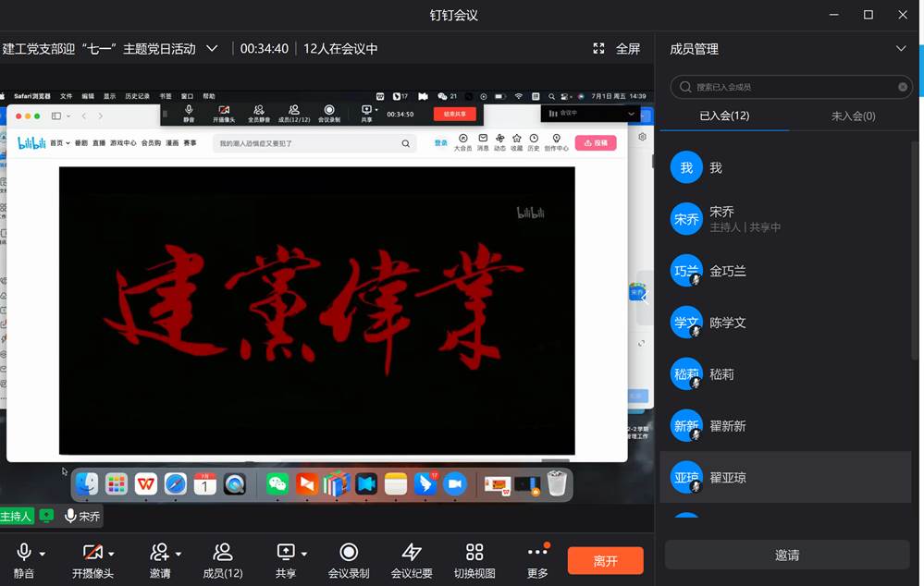Click Safari compass icon in the dock
This screenshot has height=586, width=924.
pyautogui.click(x=175, y=484)
